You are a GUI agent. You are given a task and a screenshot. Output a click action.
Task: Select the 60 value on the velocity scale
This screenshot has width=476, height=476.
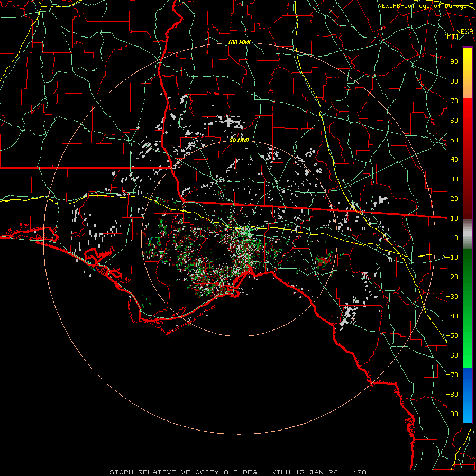[454, 120]
